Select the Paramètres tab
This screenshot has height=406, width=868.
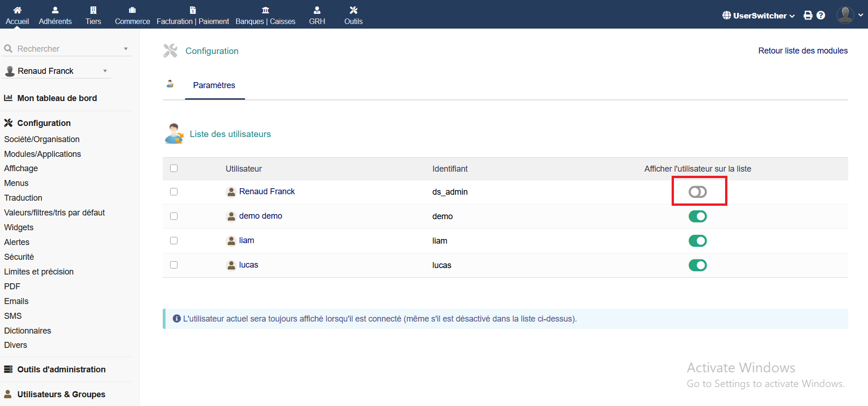click(214, 85)
